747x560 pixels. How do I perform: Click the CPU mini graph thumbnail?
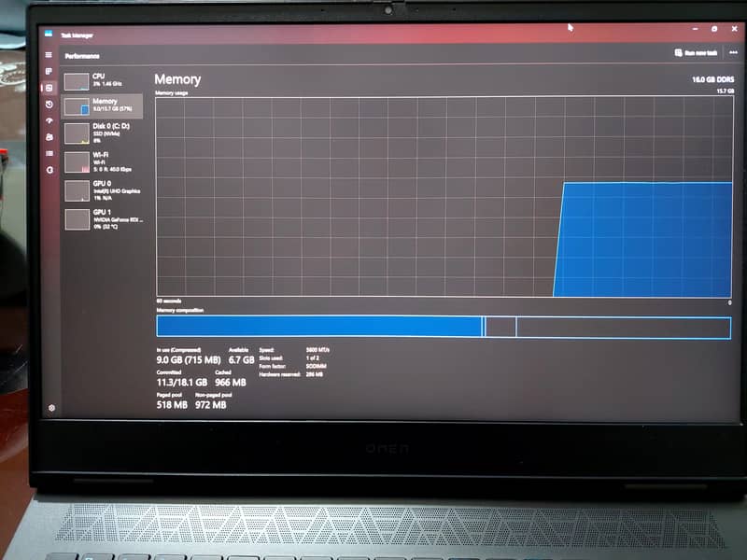click(x=77, y=81)
